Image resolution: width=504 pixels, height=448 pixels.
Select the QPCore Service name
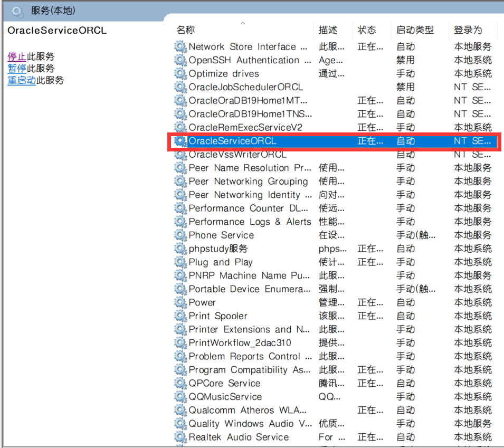click(x=224, y=383)
